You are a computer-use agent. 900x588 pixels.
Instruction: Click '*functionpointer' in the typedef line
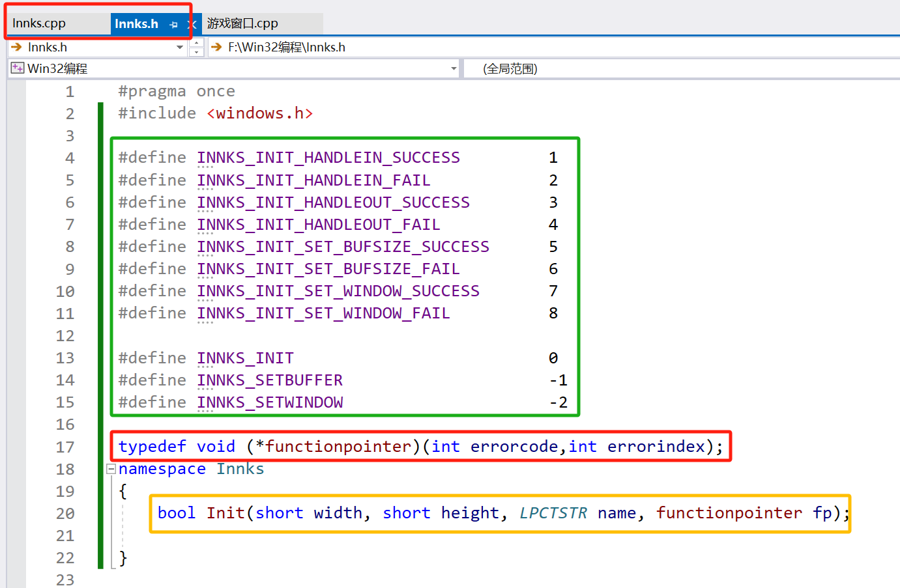tap(333, 447)
